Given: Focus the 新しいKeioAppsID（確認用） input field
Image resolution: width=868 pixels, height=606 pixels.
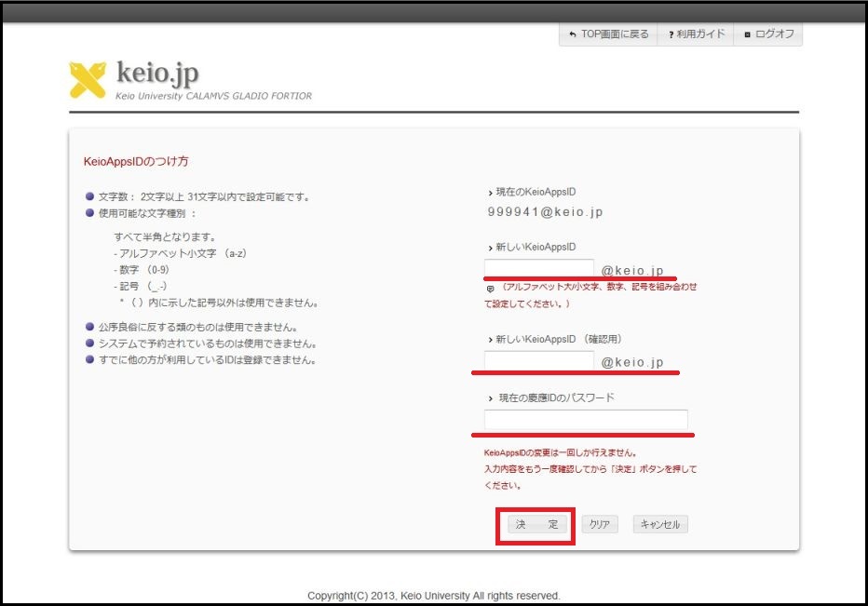Looking at the screenshot, I should point(538,361).
